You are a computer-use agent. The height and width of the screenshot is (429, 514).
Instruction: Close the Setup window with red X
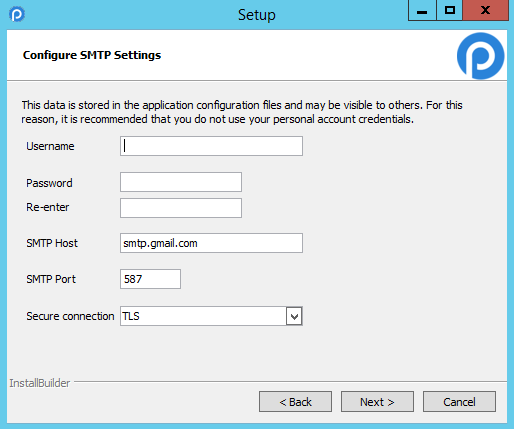pyautogui.click(x=485, y=11)
